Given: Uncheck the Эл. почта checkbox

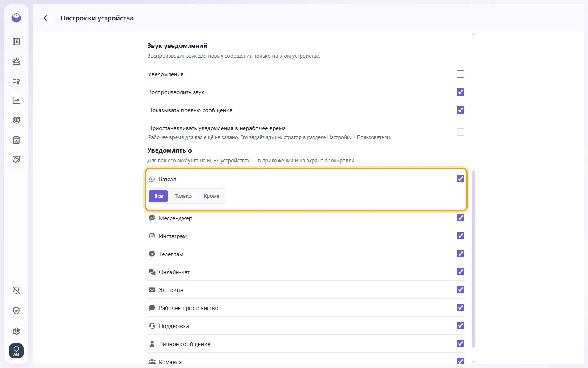Looking at the screenshot, I should pyautogui.click(x=461, y=289).
